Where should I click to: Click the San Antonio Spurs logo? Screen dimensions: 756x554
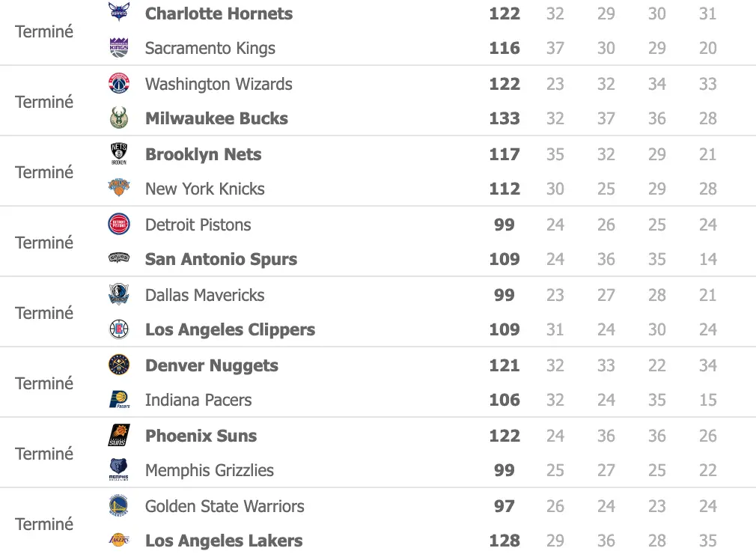tap(119, 259)
